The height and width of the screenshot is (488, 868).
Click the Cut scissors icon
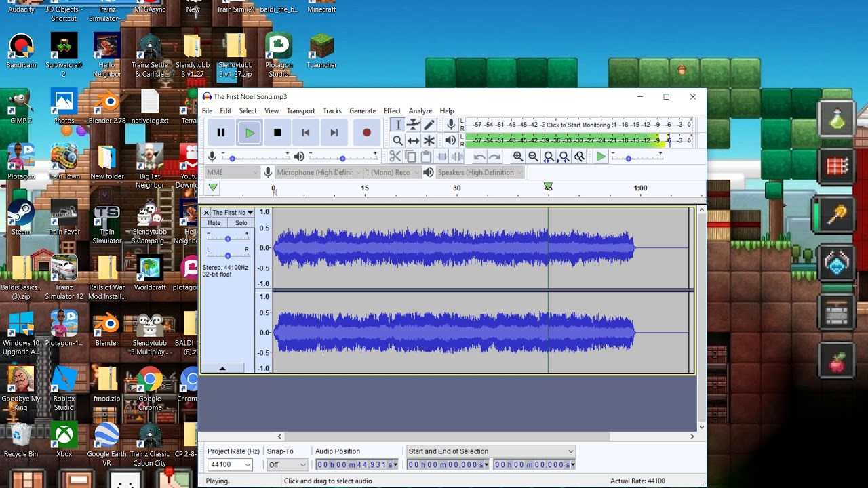(395, 157)
